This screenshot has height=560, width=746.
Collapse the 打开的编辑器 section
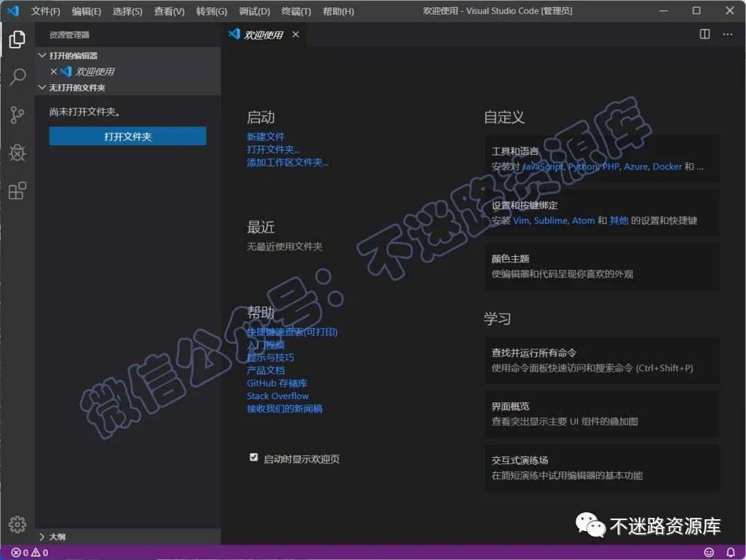coord(42,56)
